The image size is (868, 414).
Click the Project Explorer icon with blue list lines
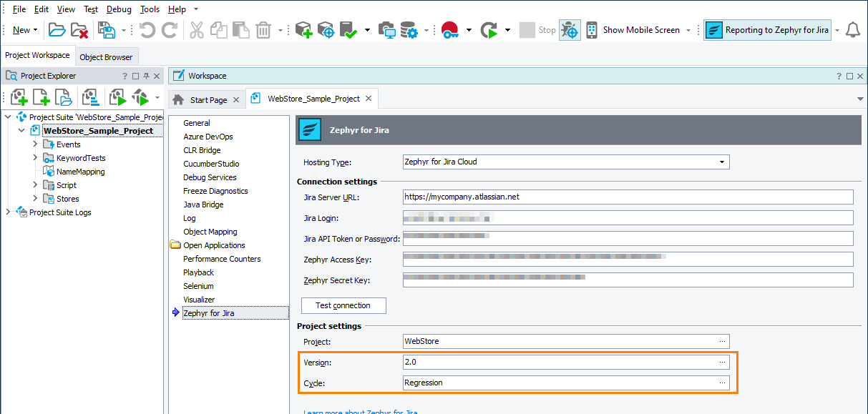[90, 97]
